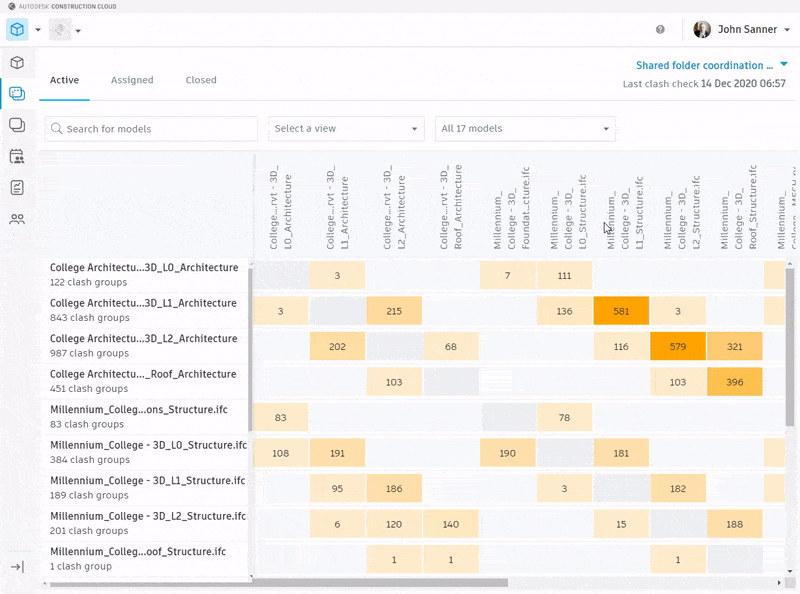Open the 95 clash cell
Viewport: 800px width, 594px height.
click(x=337, y=488)
